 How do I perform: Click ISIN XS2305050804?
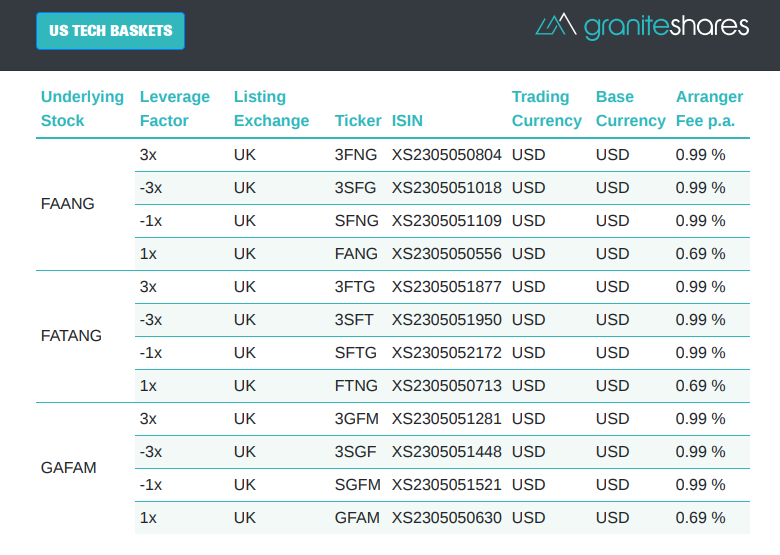pyautogui.click(x=447, y=155)
